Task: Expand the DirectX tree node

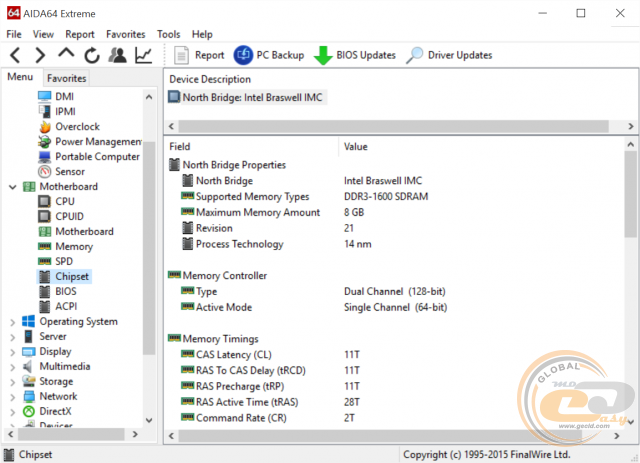Action: click(x=13, y=412)
